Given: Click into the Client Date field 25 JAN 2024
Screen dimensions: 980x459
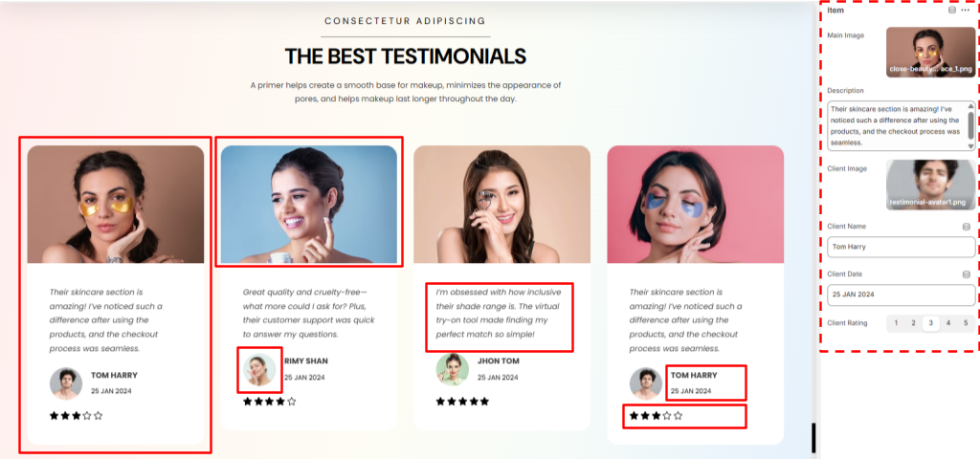Looking at the screenshot, I should [x=901, y=295].
